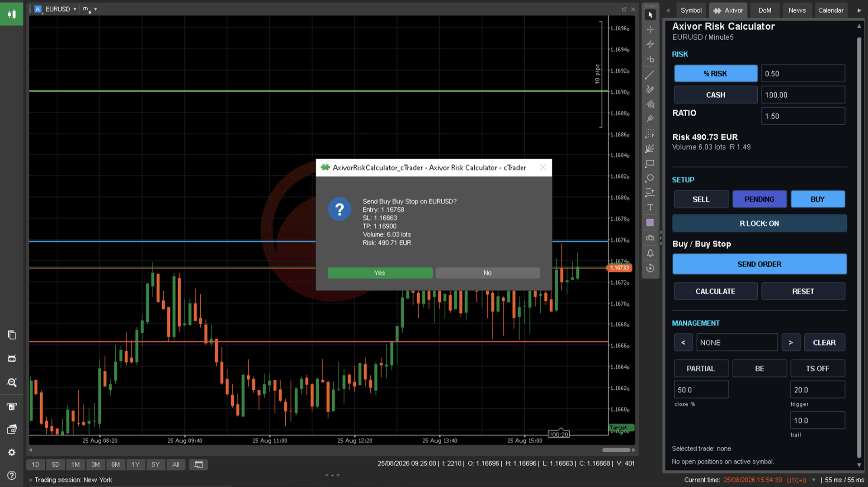Select the 5Y chart period
Viewport: 868px width, 487px height.
[x=156, y=464]
